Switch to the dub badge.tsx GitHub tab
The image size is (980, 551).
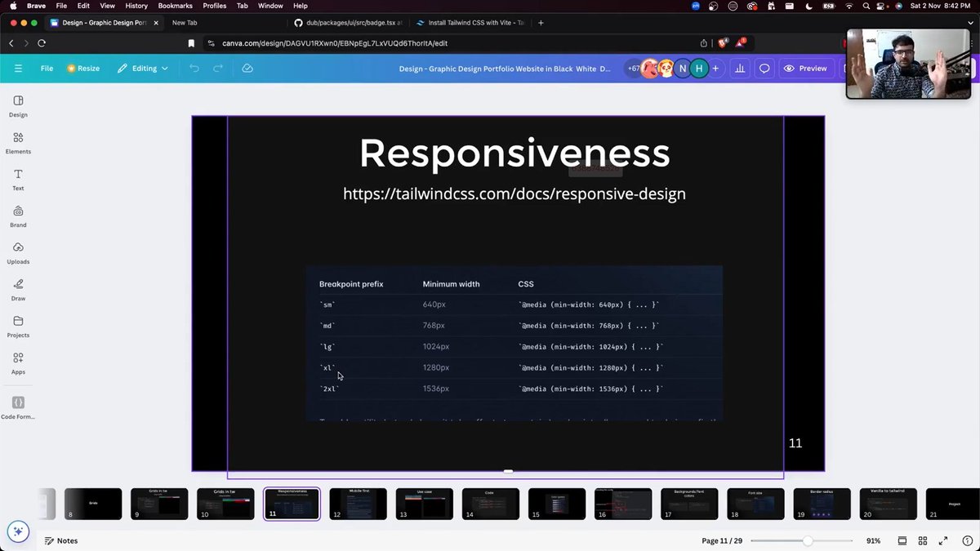click(x=348, y=23)
